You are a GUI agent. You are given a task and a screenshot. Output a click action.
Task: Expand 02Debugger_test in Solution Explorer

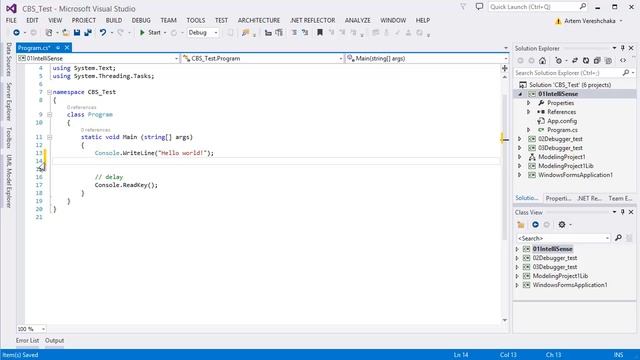pyautogui.click(x=520, y=139)
